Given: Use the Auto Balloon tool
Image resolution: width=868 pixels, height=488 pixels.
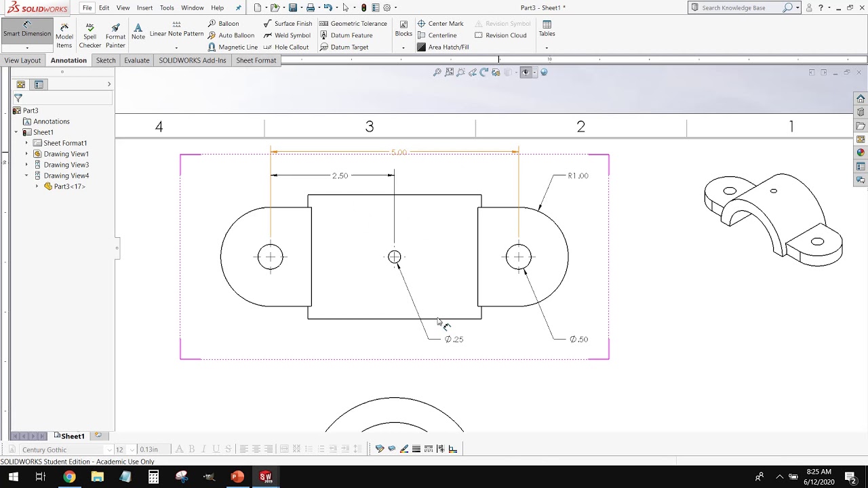Looking at the screenshot, I should [x=231, y=35].
